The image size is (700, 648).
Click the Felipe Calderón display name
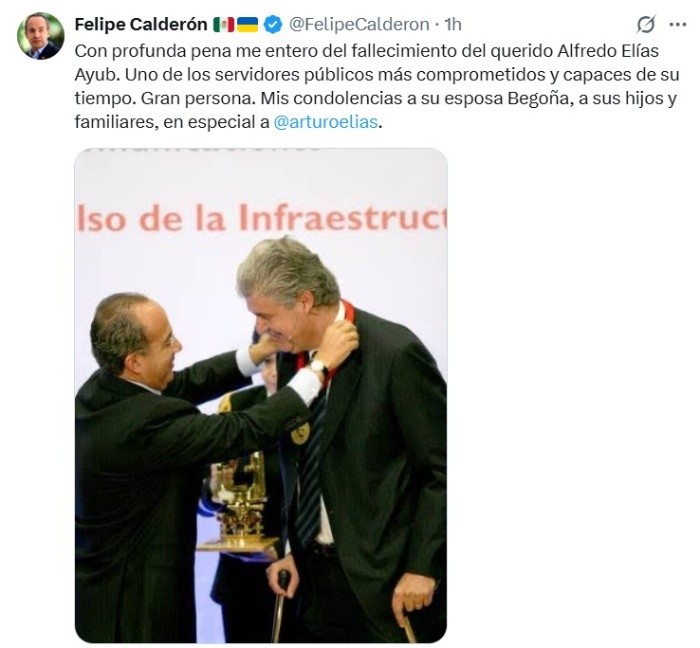pyautogui.click(x=141, y=25)
